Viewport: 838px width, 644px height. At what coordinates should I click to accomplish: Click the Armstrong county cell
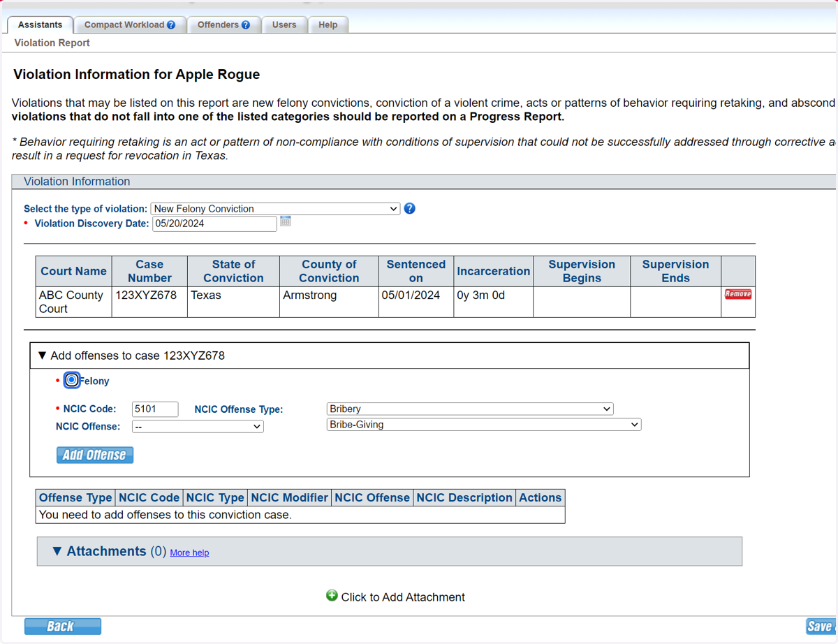point(329,302)
